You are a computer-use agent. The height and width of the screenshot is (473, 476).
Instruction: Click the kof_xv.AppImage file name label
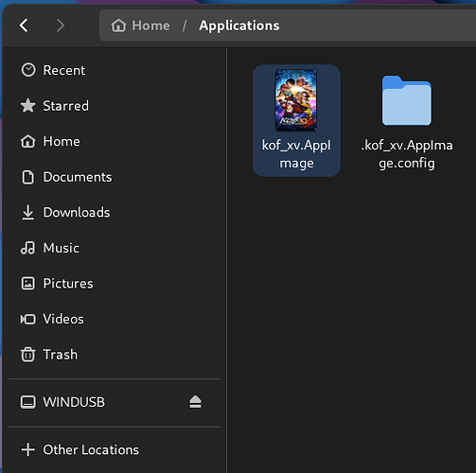pyautogui.click(x=296, y=154)
